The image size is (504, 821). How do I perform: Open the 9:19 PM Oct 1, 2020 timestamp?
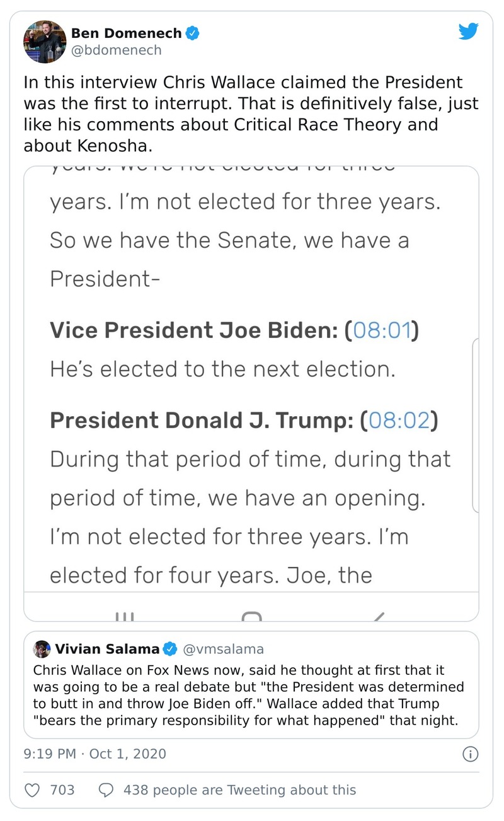point(95,754)
